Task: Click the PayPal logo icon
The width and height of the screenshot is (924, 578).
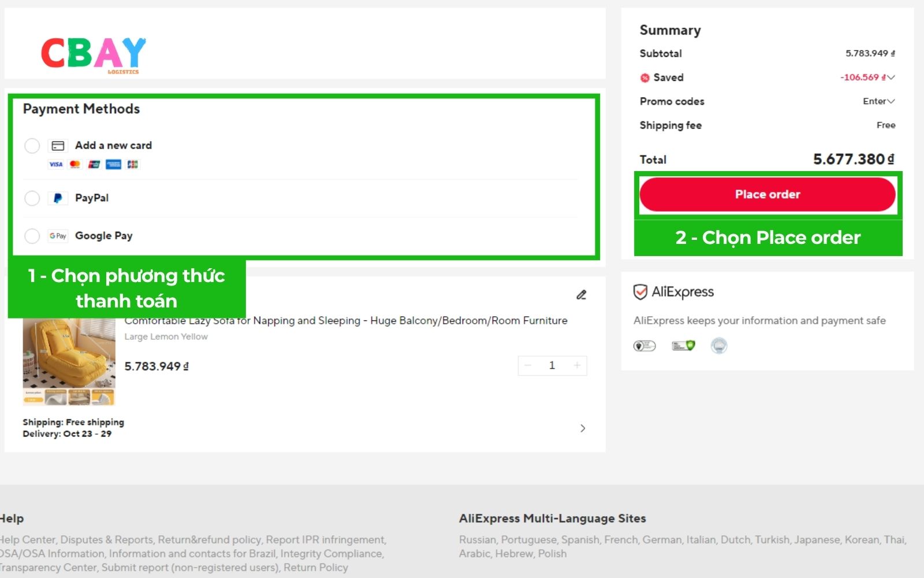Action: 58,198
